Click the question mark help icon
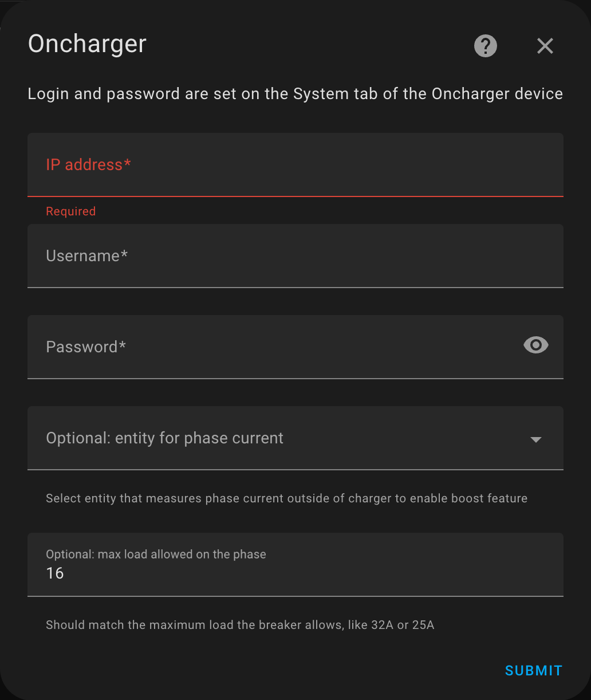Image resolution: width=591 pixels, height=700 pixels. coord(485,46)
